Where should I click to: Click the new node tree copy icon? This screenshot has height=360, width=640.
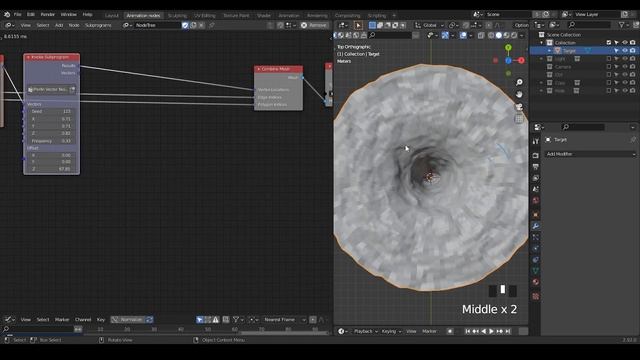click(193, 25)
